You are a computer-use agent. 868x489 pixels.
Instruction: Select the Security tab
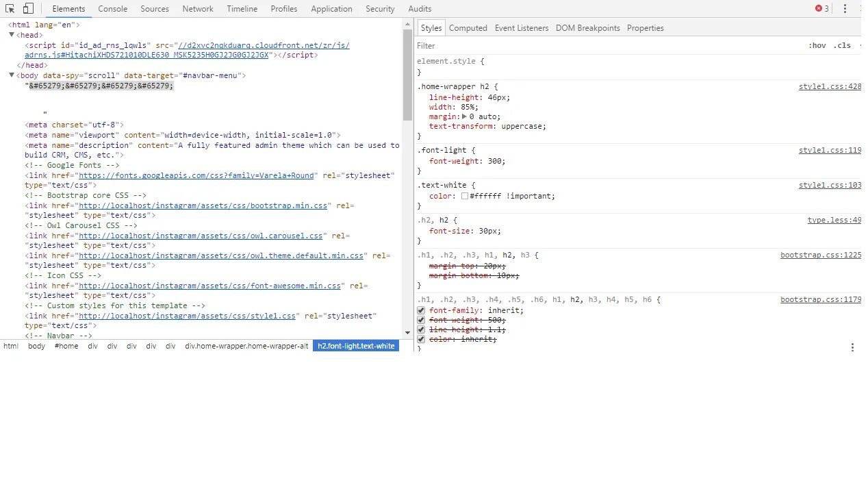pyautogui.click(x=380, y=9)
